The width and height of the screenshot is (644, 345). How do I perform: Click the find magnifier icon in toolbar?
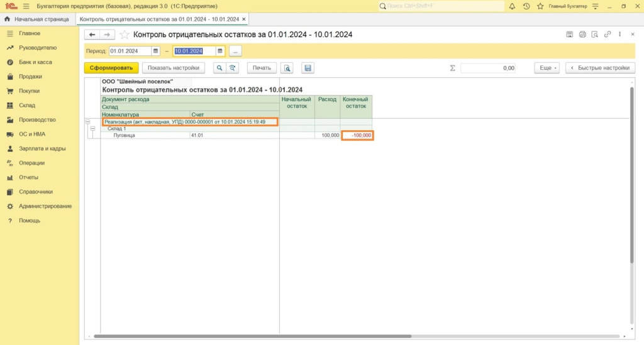pyautogui.click(x=219, y=68)
